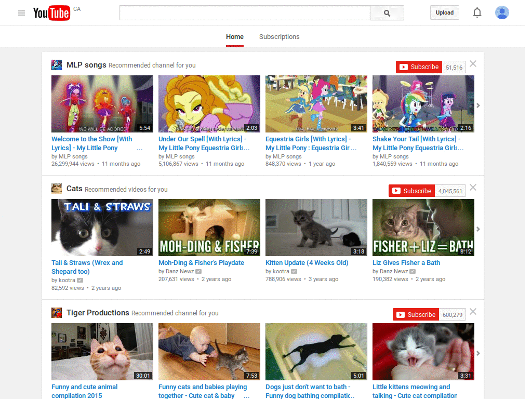The height and width of the screenshot is (399, 532).
Task: Open MLP songs channel heading
Action: point(86,65)
